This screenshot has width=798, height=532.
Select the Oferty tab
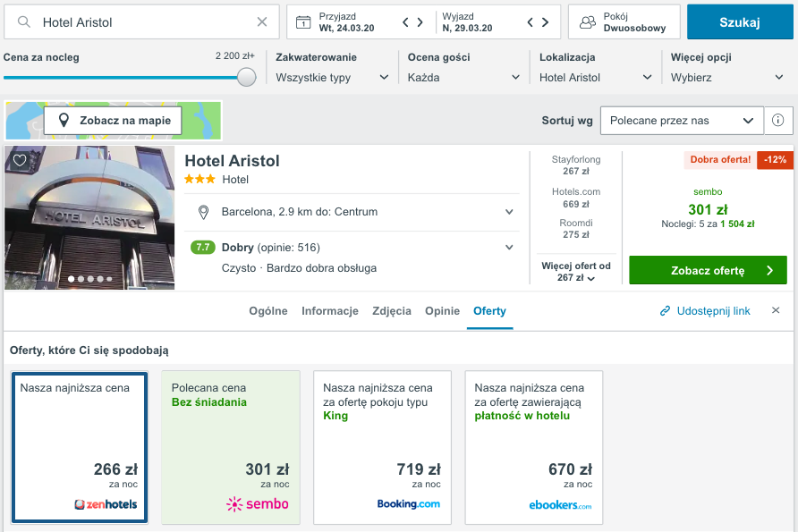489,311
